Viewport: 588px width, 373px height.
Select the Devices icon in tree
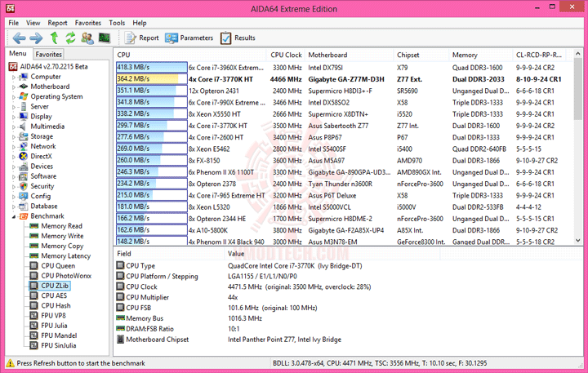click(x=23, y=166)
